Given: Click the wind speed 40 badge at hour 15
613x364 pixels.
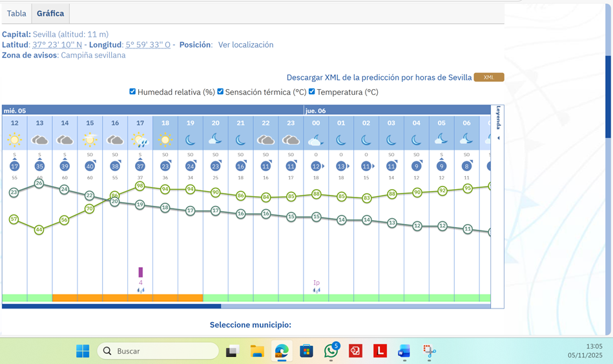Looking at the screenshot, I should coord(90,166).
